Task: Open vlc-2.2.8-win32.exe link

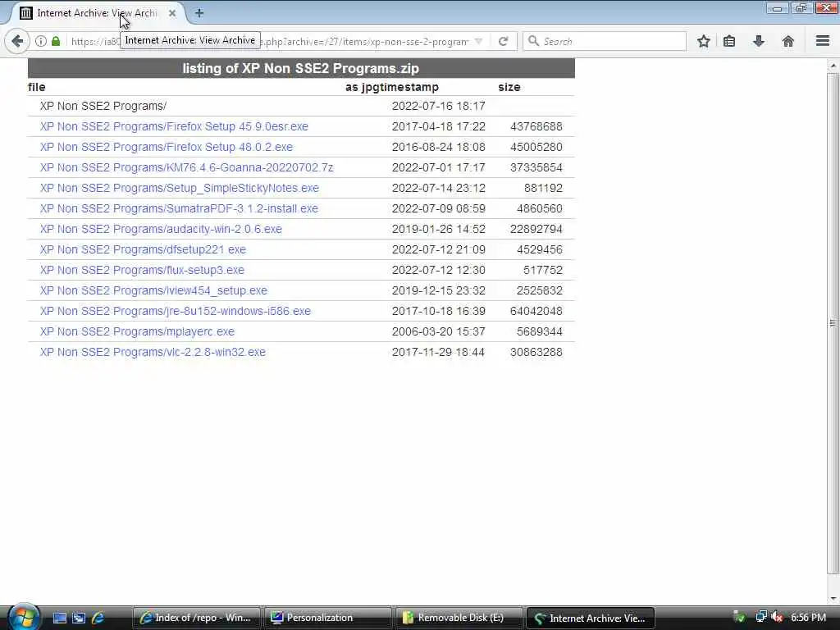Action: [153, 352]
